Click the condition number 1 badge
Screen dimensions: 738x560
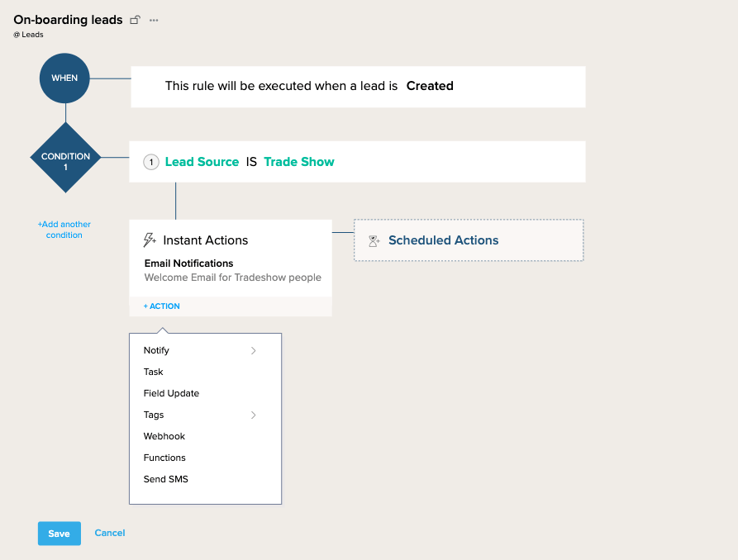tap(151, 162)
